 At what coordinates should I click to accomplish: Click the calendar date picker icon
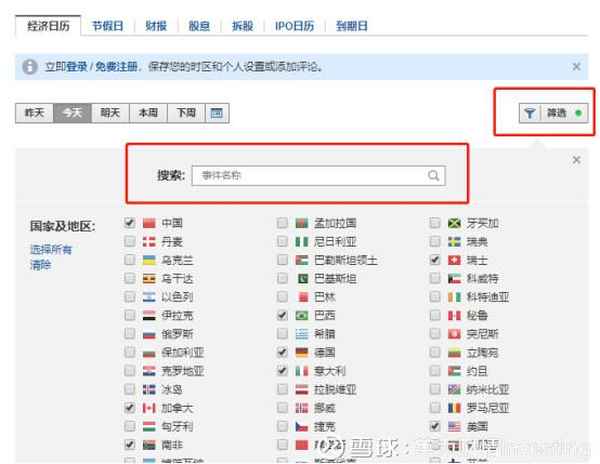[215, 113]
